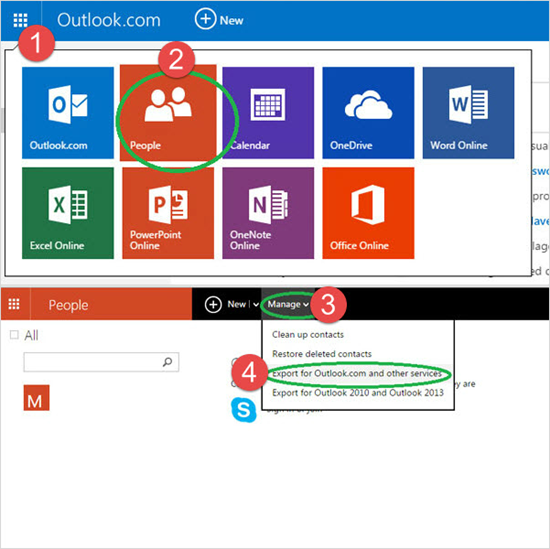Launch the PowerPoint Online tile

168,213
